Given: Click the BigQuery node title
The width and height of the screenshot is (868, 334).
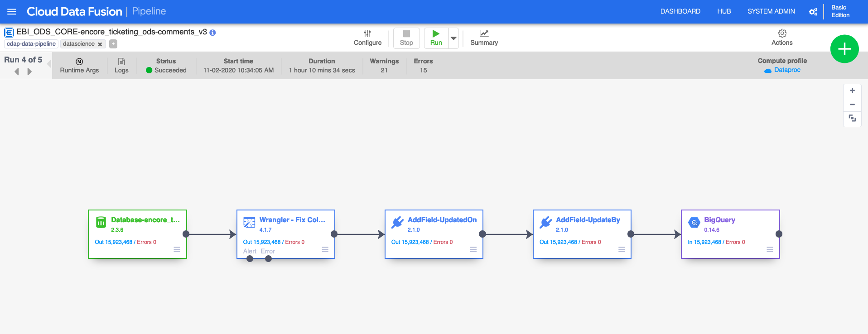Looking at the screenshot, I should (719, 220).
